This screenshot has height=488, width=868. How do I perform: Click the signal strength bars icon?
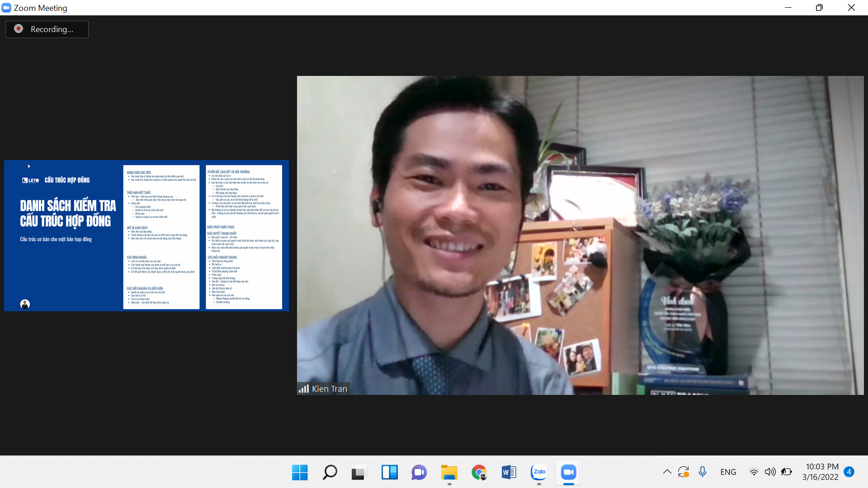[304, 389]
